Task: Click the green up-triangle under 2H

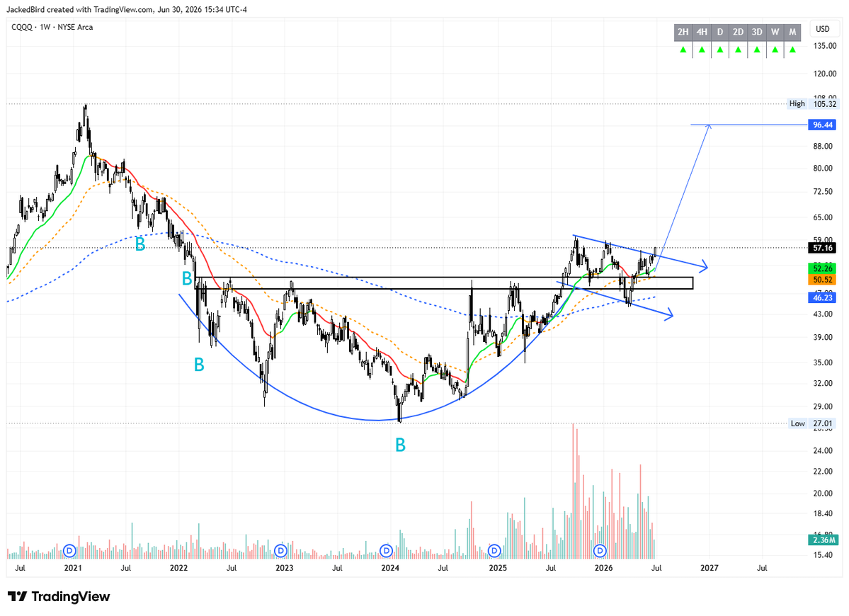Action: point(683,50)
